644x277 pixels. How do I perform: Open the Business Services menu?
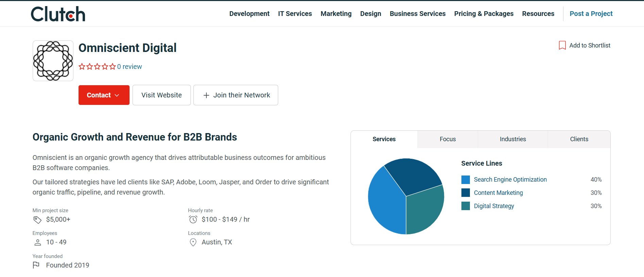[418, 14]
